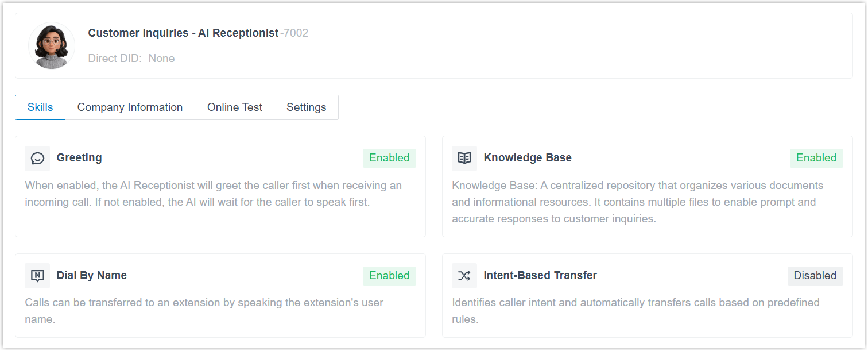The image size is (868, 351).
Task: Click the Intent-Based Transfer shuffle icon
Action: pos(464,276)
